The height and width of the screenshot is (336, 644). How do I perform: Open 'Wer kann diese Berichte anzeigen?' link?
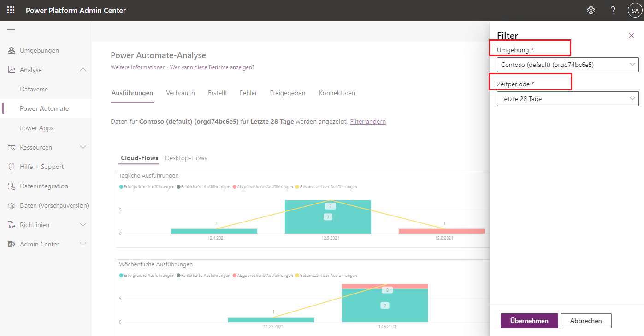click(x=212, y=67)
